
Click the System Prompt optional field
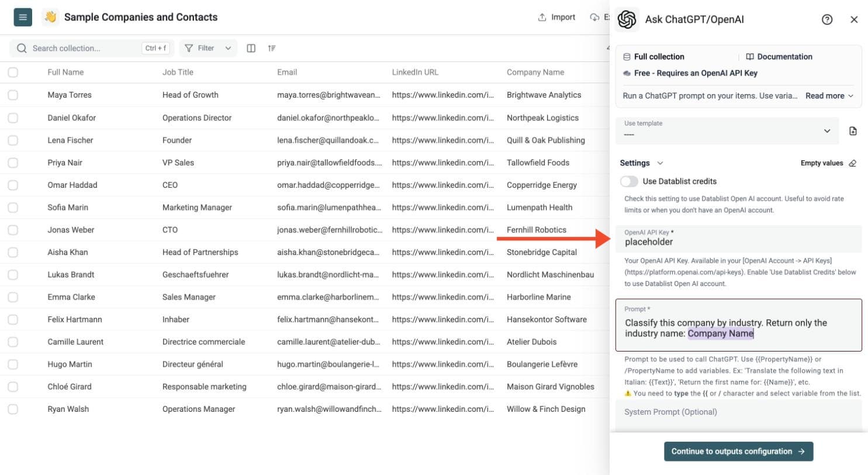coord(739,416)
